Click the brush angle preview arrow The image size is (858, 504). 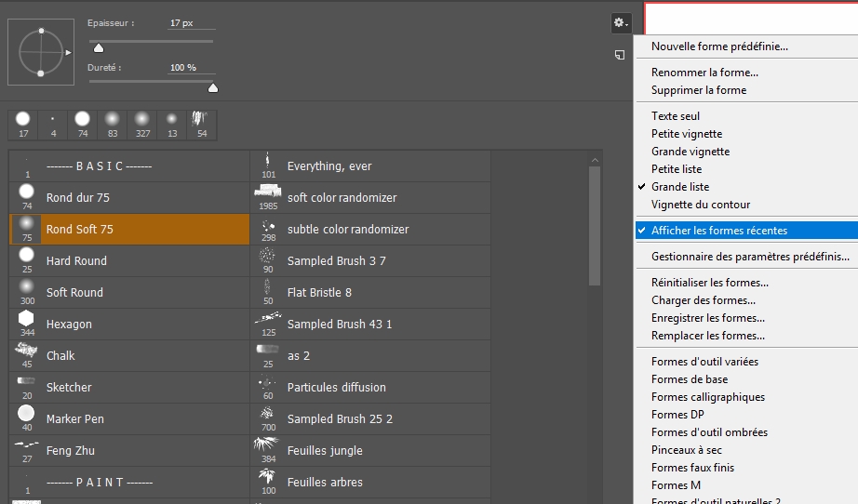(x=69, y=53)
